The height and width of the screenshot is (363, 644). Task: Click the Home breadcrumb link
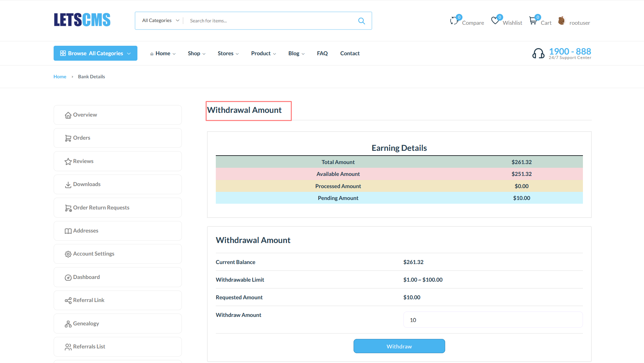[60, 77]
